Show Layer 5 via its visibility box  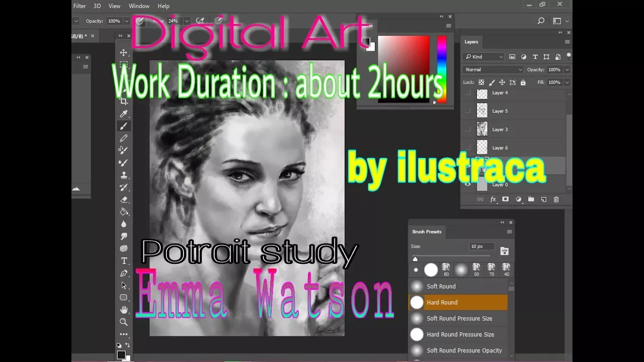(468, 111)
